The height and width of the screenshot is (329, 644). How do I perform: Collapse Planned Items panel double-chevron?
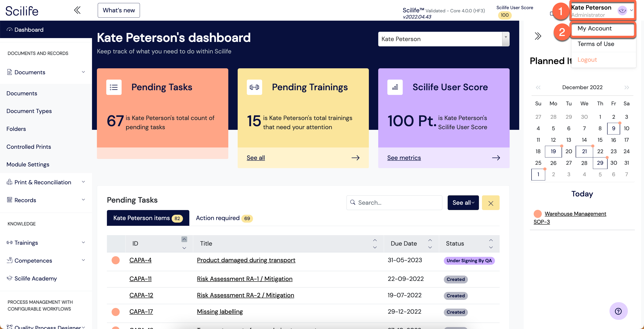click(538, 36)
